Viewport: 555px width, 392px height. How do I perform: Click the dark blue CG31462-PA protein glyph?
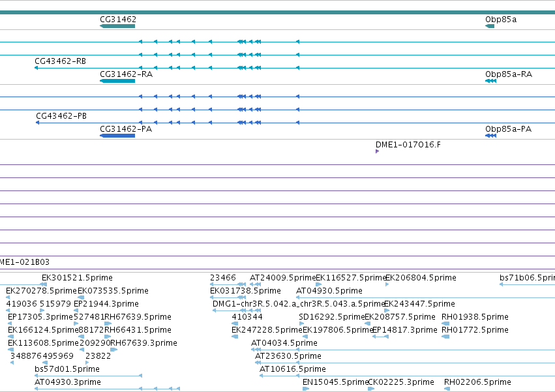(x=117, y=136)
